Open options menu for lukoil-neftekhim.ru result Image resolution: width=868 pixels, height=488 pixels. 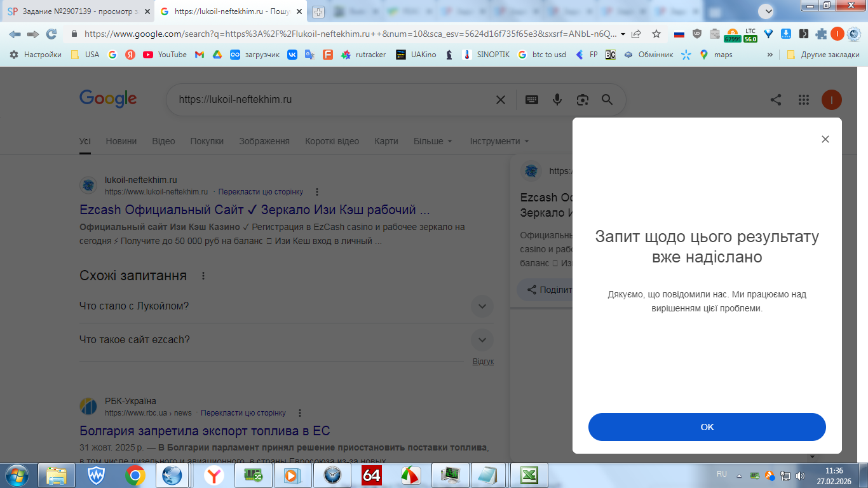pos(317,192)
